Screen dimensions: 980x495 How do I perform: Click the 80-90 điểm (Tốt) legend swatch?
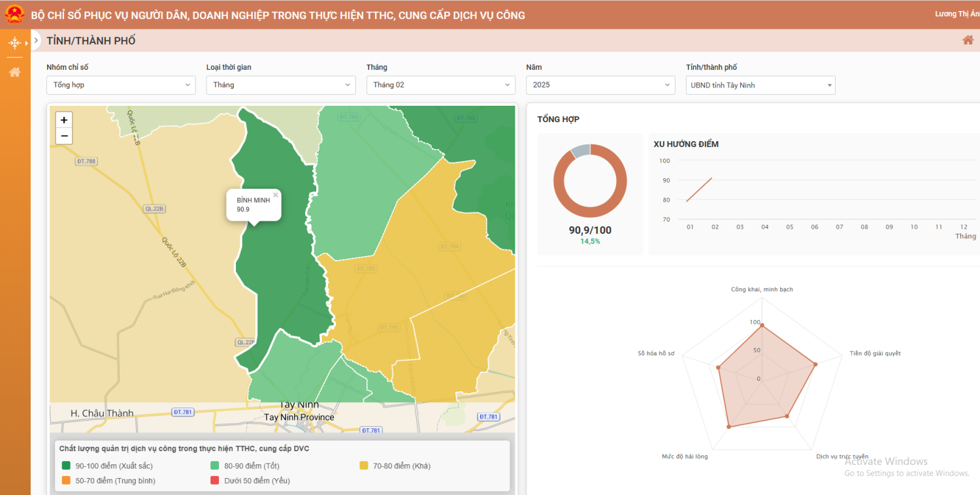point(214,466)
